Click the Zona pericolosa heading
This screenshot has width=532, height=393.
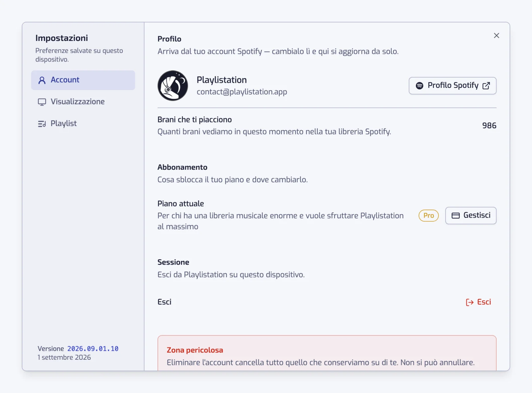click(195, 350)
